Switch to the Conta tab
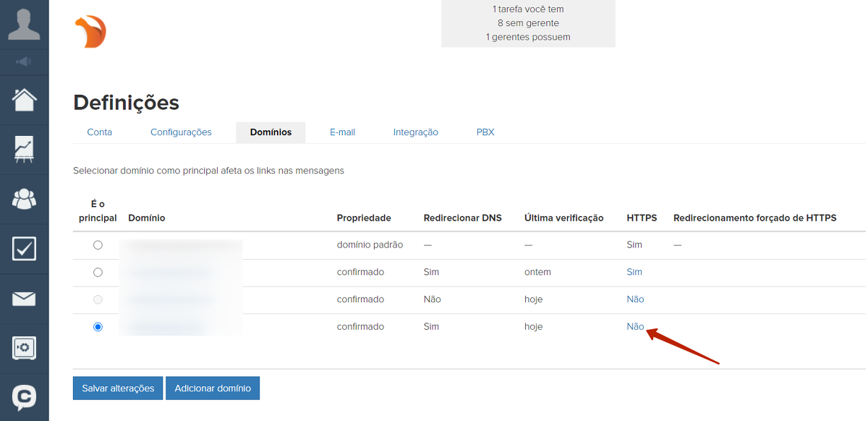868x421 pixels. 100,132
